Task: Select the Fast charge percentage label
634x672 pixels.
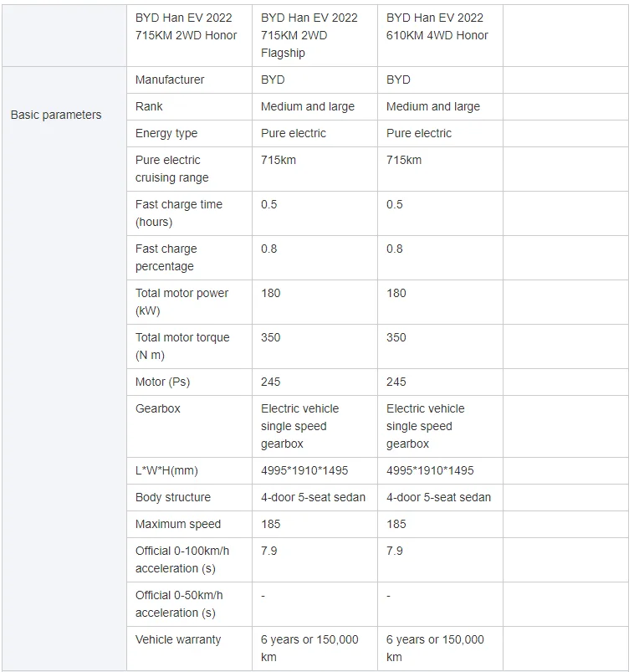Action: pos(166,257)
